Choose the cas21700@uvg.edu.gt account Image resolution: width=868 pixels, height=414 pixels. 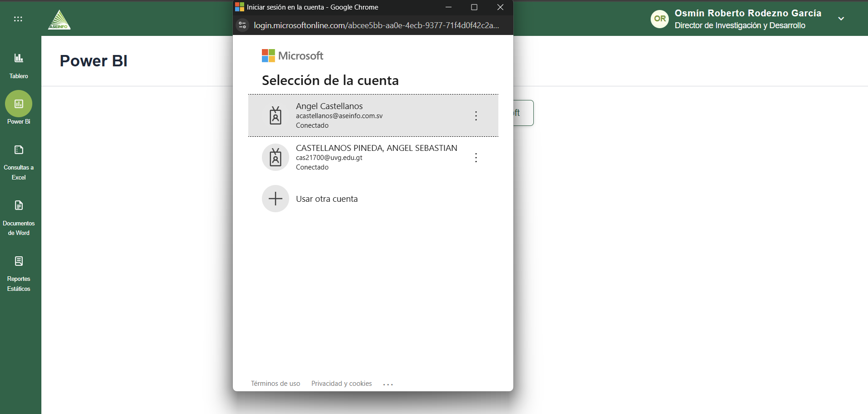pos(373,157)
